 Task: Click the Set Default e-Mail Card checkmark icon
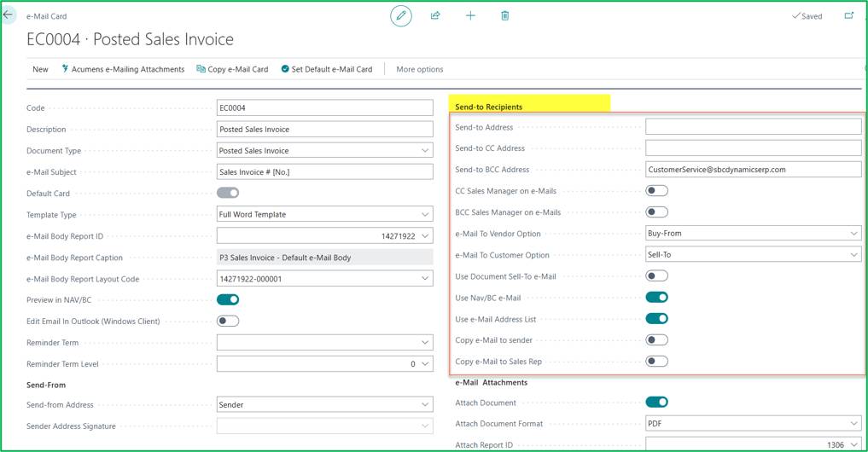(x=285, y=68)
